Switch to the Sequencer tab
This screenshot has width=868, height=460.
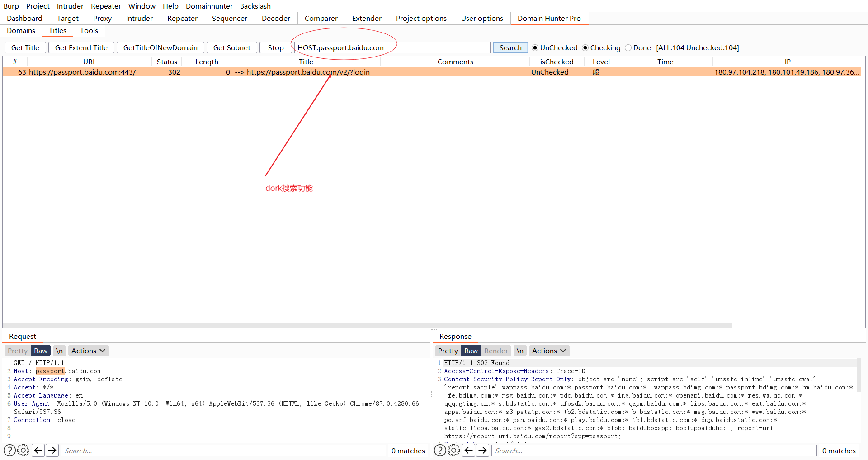230,18
